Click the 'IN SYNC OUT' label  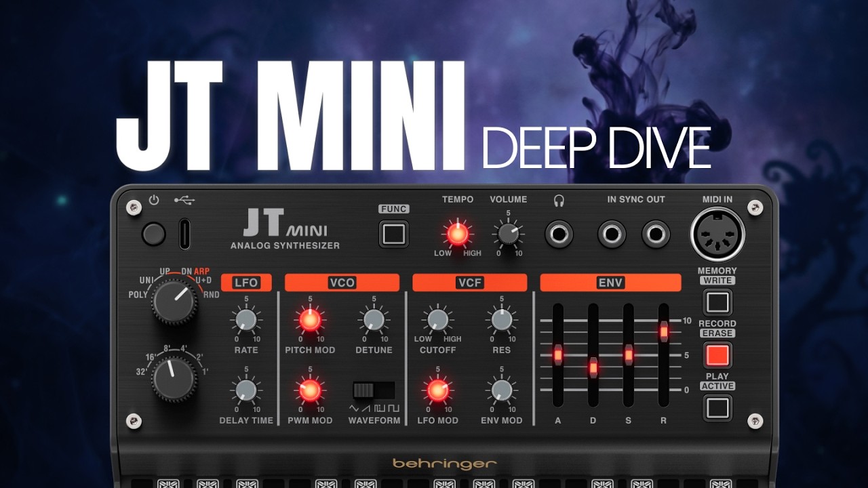coord(636,199)
